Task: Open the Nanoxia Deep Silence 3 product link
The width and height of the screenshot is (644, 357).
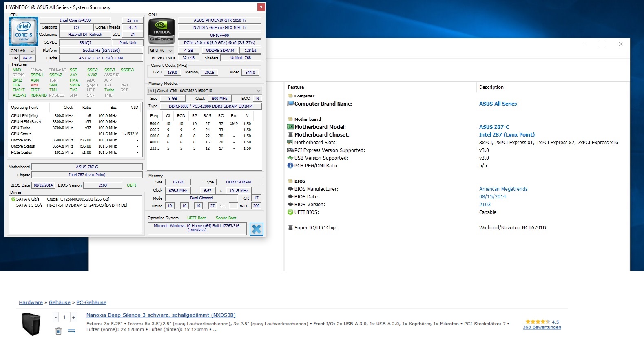Action: (x=161, y=315)
